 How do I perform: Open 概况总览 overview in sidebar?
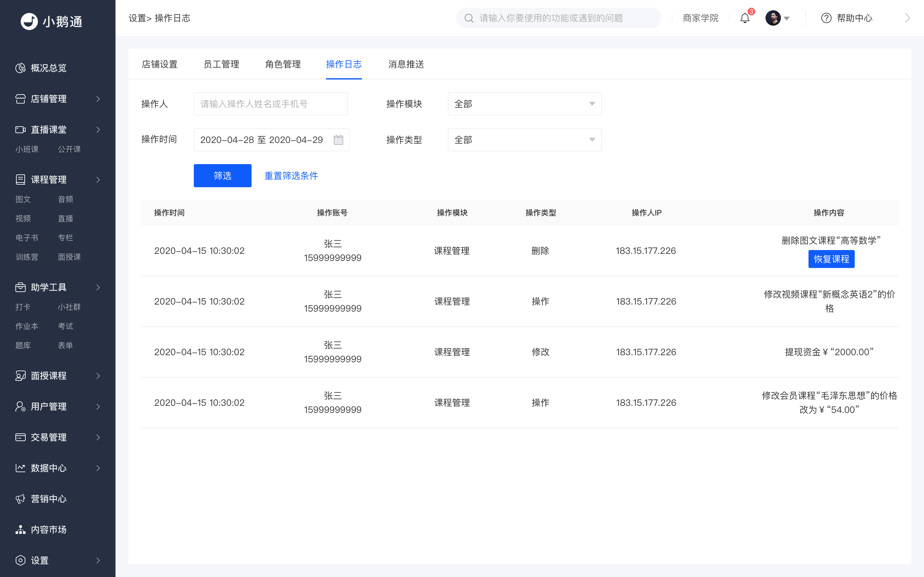[x=48, y=68]
